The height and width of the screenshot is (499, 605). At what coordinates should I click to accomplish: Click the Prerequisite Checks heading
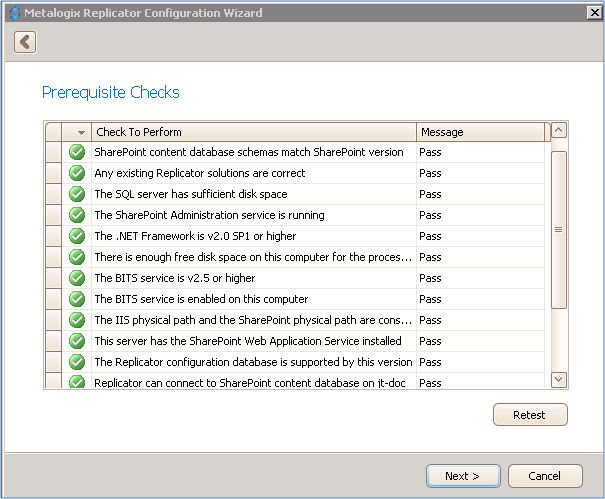tap(111, 93)
